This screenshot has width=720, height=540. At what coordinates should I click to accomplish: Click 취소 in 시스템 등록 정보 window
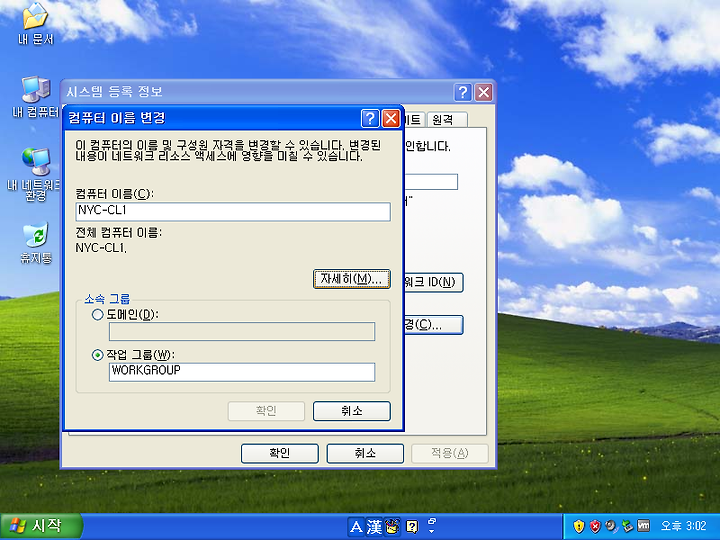[365, 454]
